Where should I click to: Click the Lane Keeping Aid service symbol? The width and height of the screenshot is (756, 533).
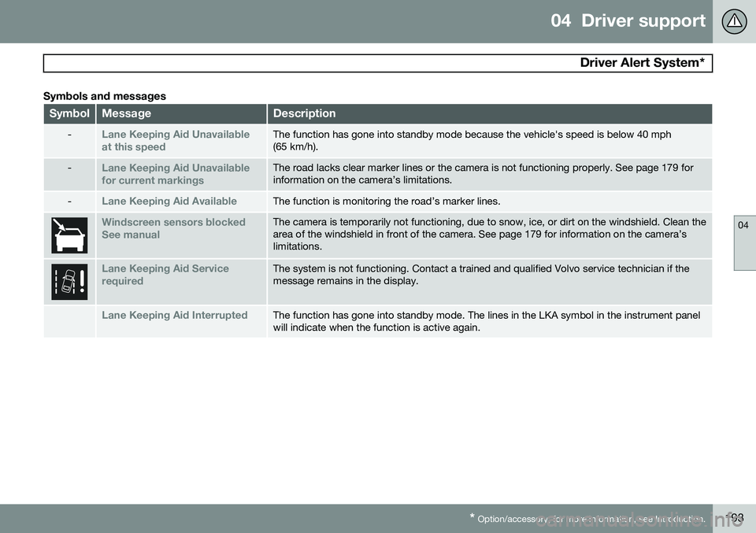(x=69, y=281)
